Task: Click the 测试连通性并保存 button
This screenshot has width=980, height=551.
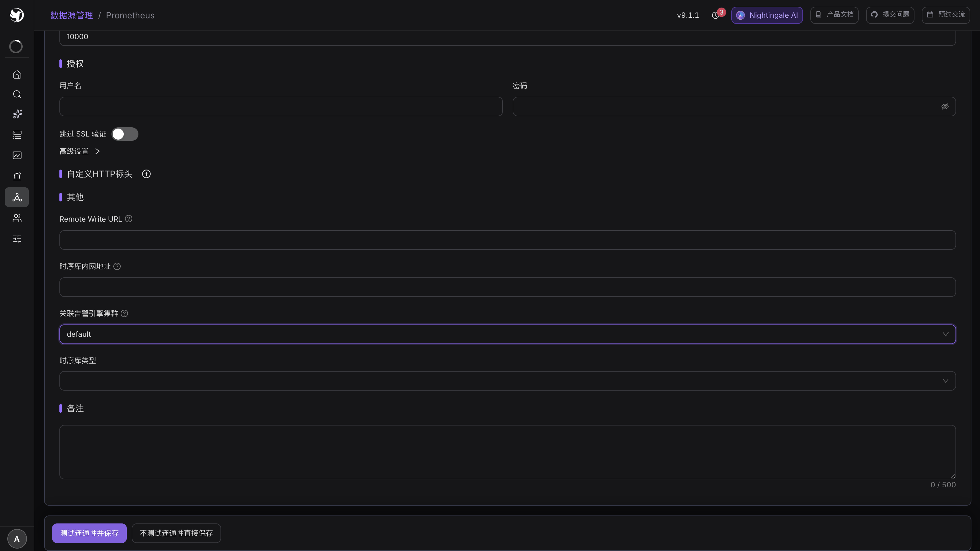Action: tap(89, 534)
